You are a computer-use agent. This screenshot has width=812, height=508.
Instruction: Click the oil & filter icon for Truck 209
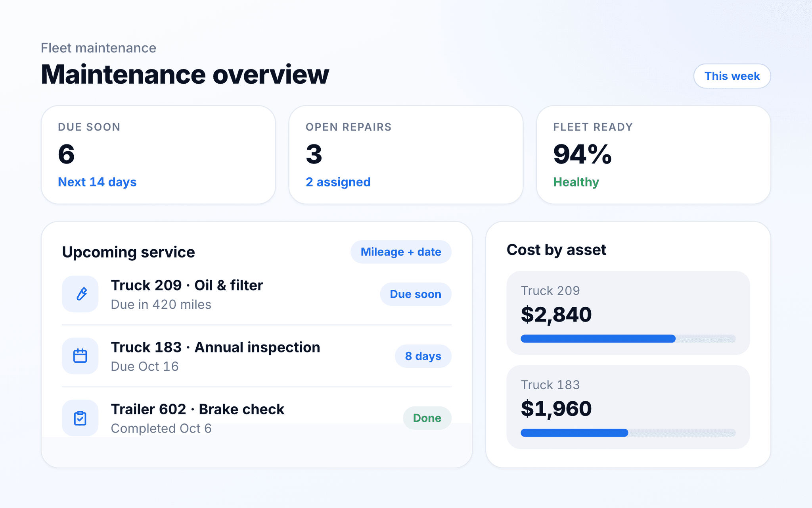80,294
